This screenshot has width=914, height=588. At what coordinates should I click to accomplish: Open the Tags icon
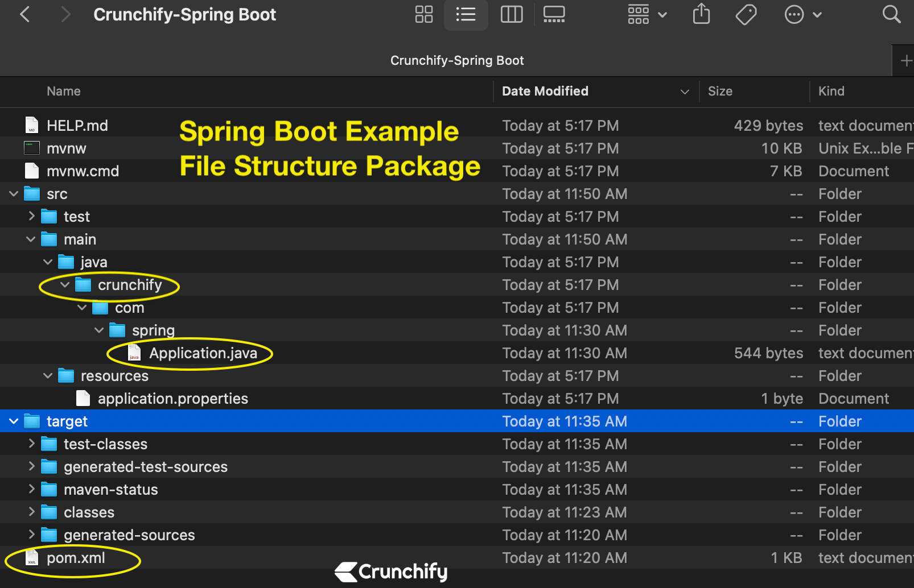[x=746, y=15]
